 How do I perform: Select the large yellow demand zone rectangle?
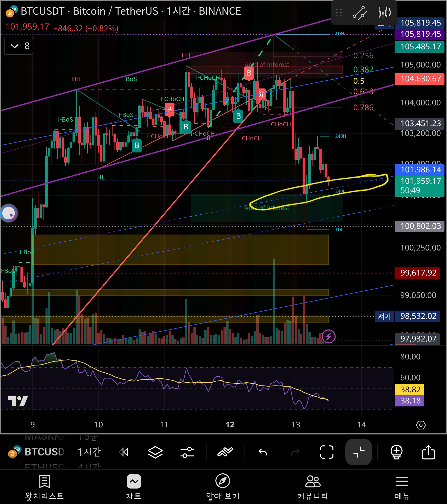click(181, 250)
